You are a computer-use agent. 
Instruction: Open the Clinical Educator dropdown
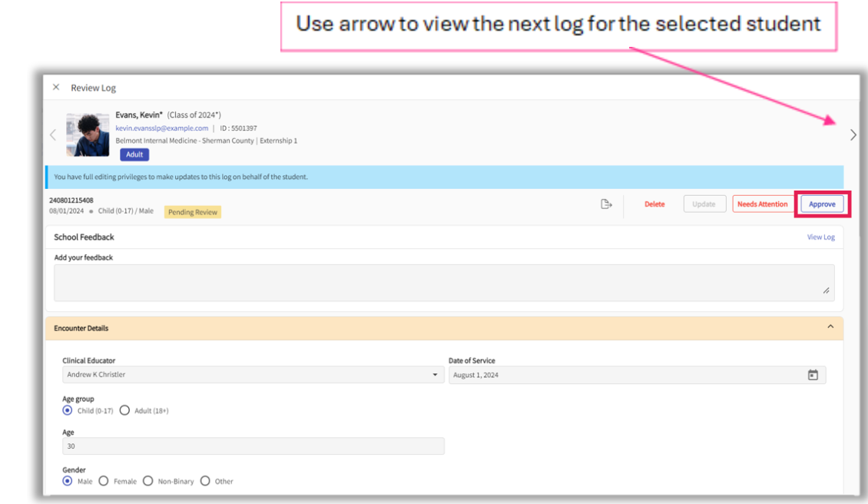click(252, 375)
